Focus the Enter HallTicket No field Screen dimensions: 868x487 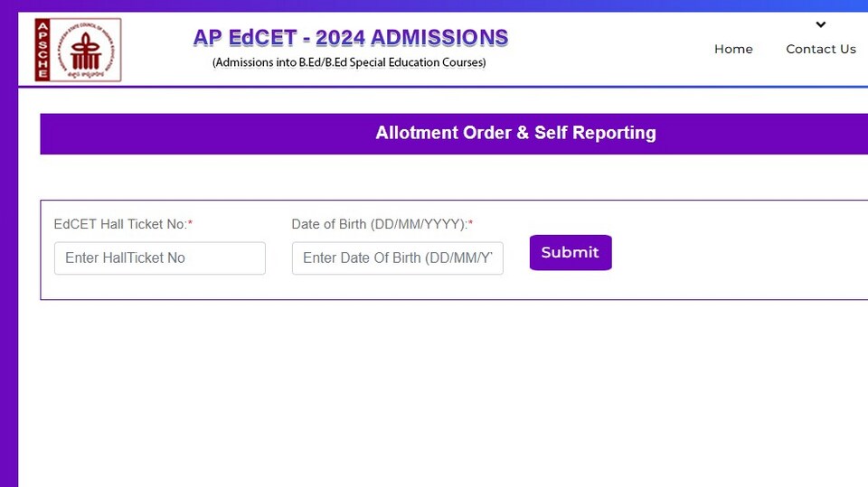pos(160,258)
